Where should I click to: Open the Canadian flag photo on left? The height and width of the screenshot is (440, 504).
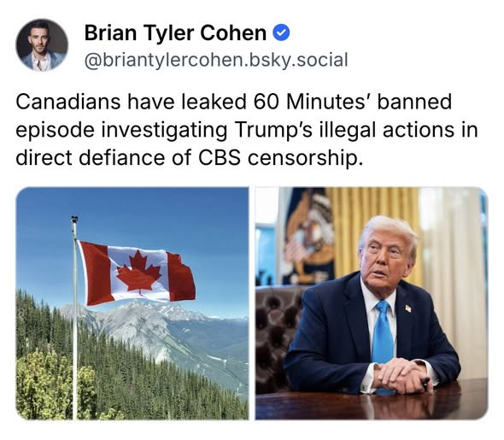(x=132, y=303)
